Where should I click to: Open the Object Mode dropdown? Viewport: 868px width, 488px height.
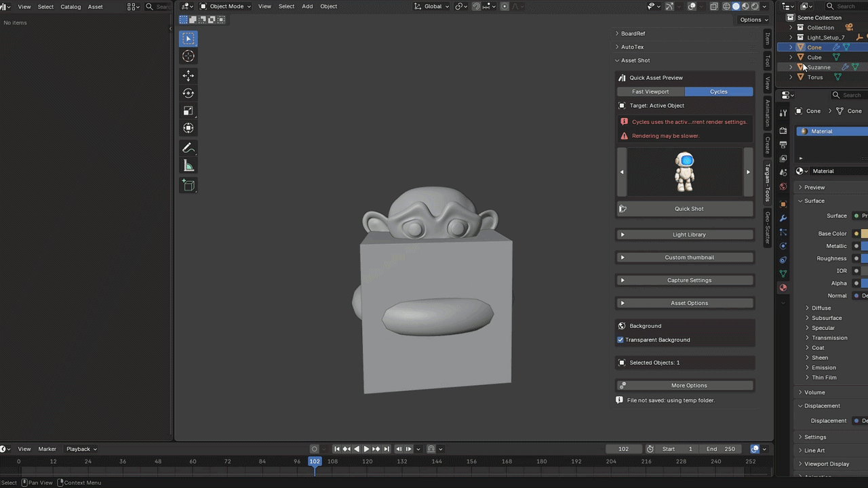point(225,6)
